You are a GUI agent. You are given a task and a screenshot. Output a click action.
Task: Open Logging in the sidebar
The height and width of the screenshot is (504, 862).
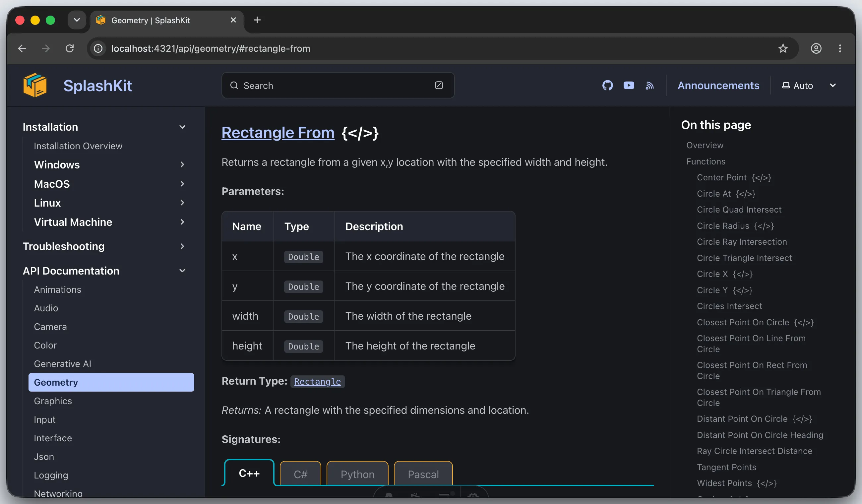(x=51, y=475)
